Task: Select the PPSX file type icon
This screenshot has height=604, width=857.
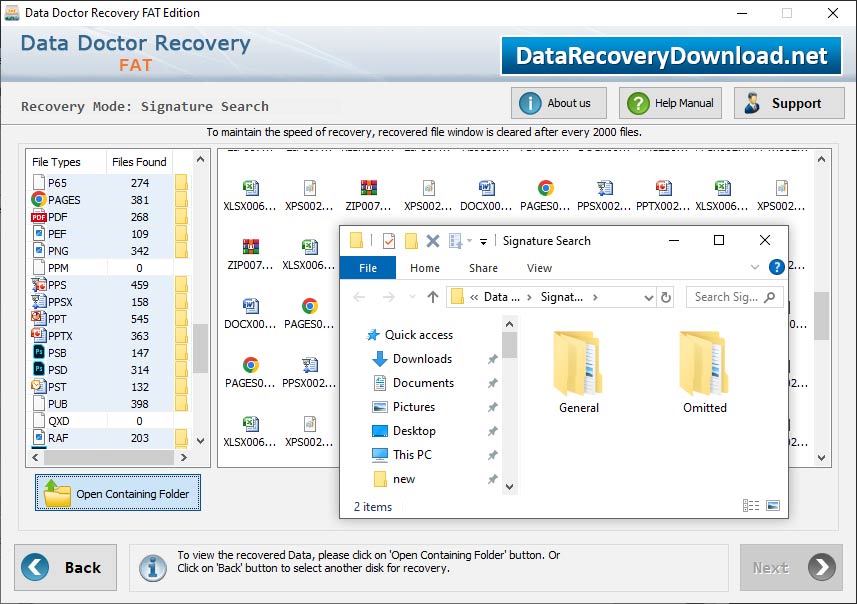Action: coord(38,302)
